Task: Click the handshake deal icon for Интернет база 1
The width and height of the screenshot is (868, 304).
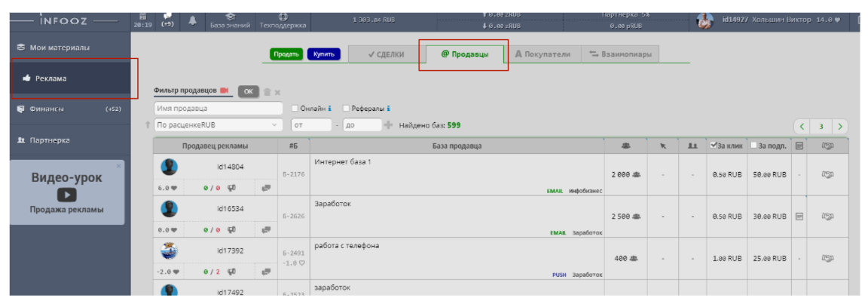Action: [827, 174]
